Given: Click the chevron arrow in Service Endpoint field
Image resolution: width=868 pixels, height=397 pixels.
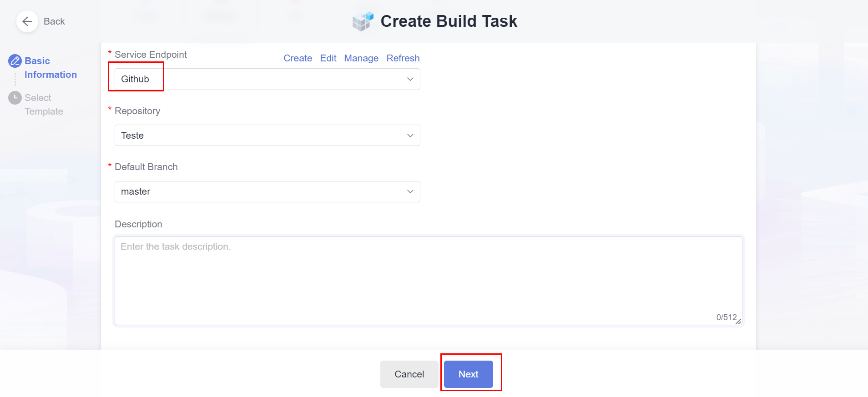Looking at the screenshot, I should [410, 79].
